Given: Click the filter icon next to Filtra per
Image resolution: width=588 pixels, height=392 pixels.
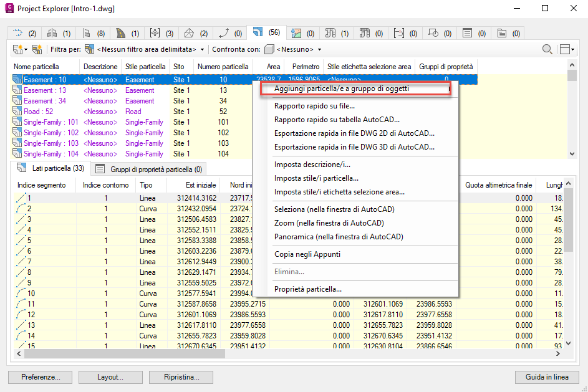Looking at the screenshot, I should pos(90,49).
